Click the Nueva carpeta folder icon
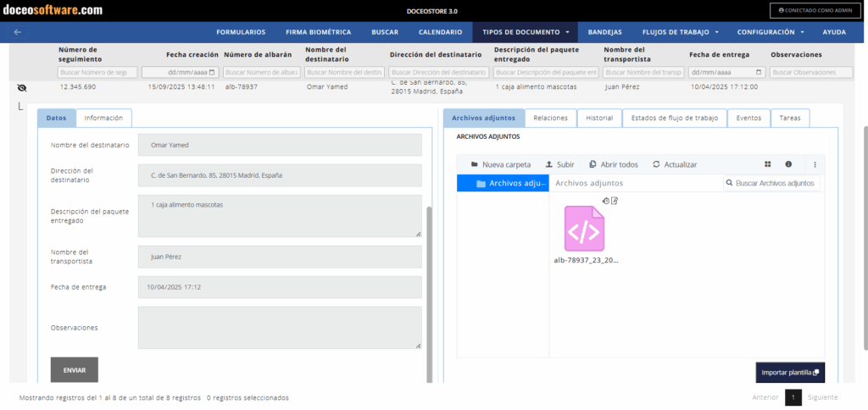This screenshot has height=410, width=868. tap(474, 164)
